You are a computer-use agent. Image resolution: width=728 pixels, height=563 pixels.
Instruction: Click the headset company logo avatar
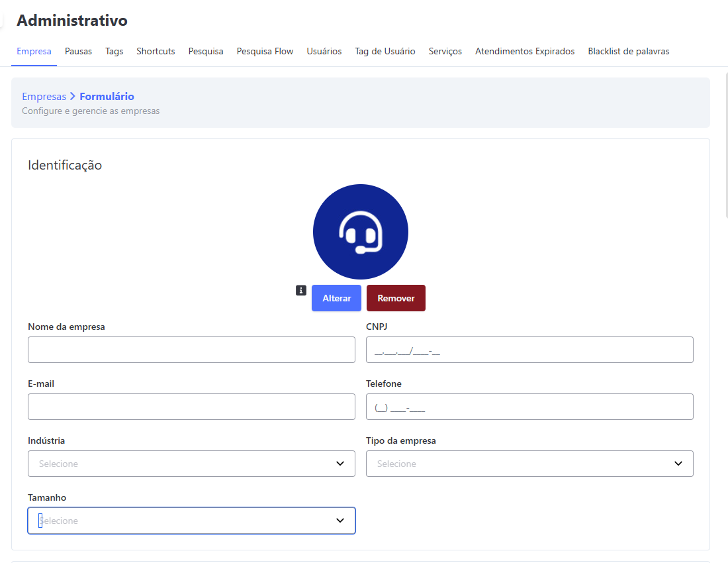[x=361, y=232]
